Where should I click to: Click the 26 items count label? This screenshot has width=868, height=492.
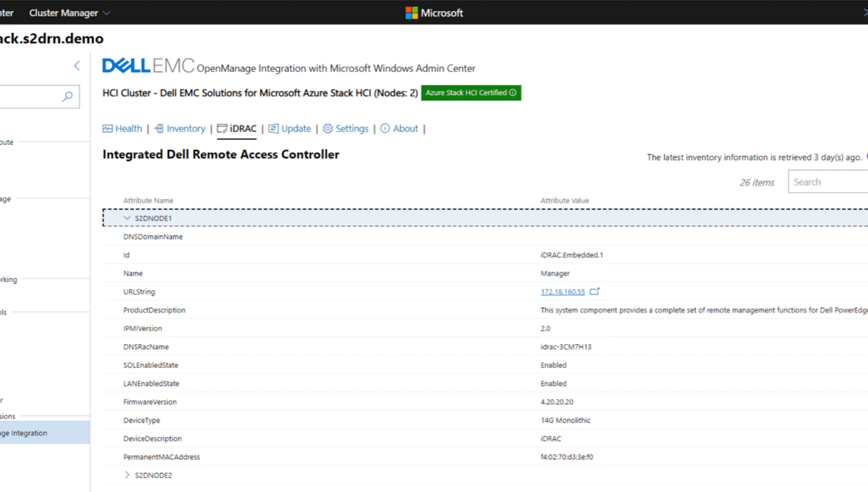coord(757,183)
